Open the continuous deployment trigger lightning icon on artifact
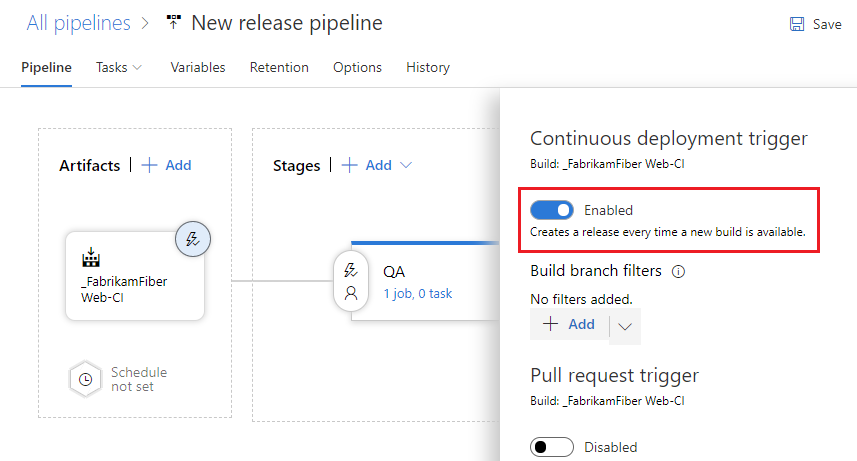This screenshot has width=857, height=461. click(x=192, y=239)
